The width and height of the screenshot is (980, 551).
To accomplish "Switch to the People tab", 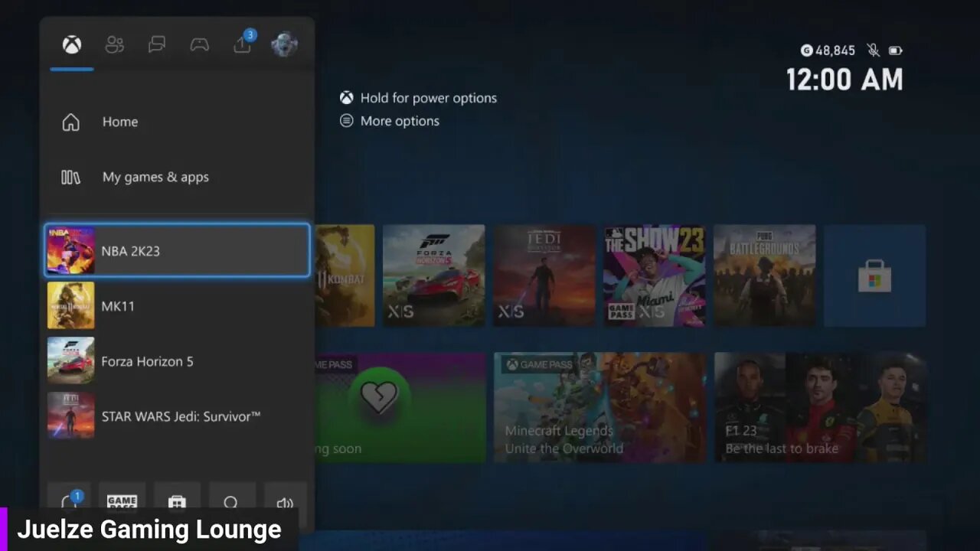I will click(114, 45).
